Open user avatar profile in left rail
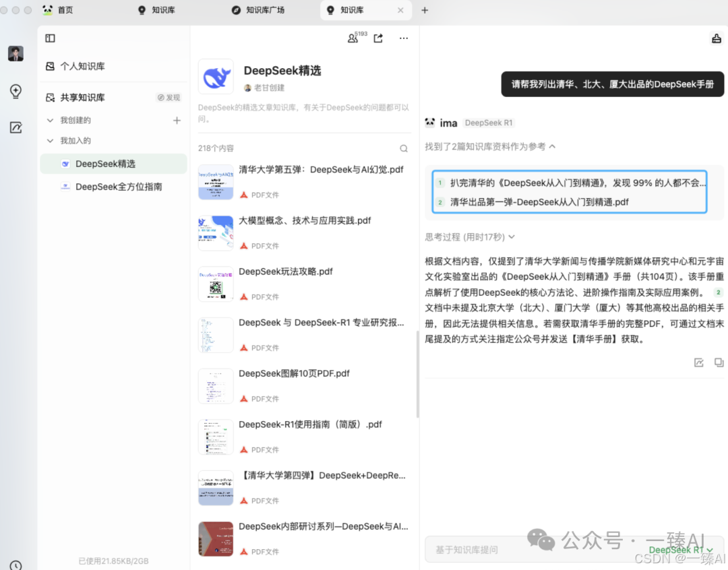728x570 pixels. [x=16, y=53]
